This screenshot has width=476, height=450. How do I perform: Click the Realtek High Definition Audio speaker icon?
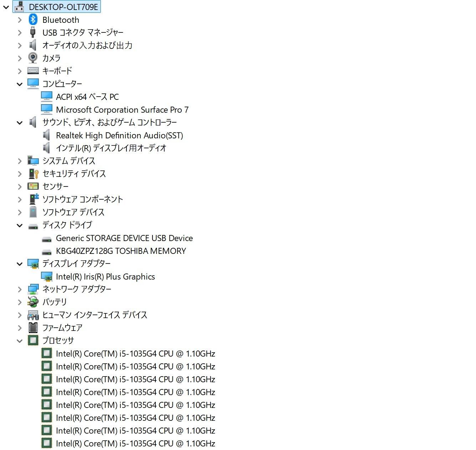[x=46, y=135]
